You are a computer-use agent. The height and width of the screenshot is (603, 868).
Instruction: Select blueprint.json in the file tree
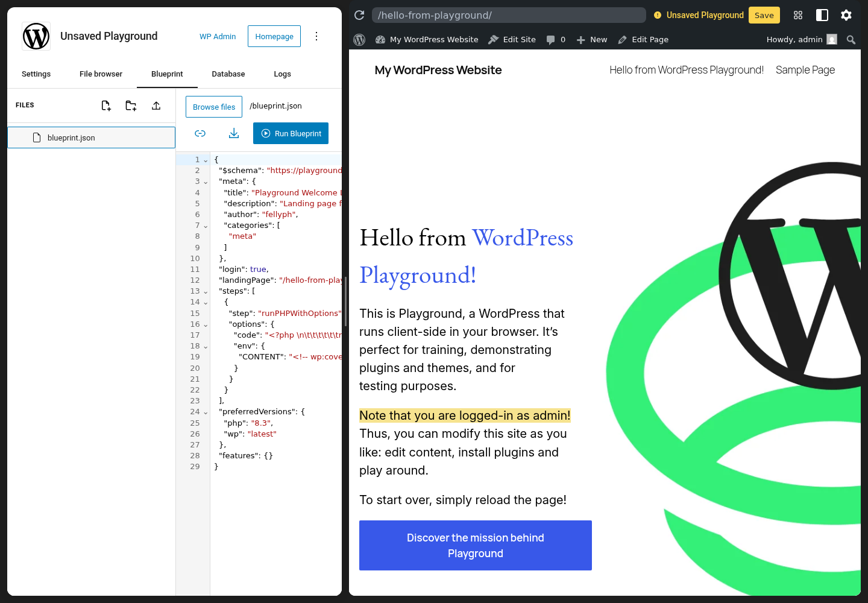(x=91, y=137)
